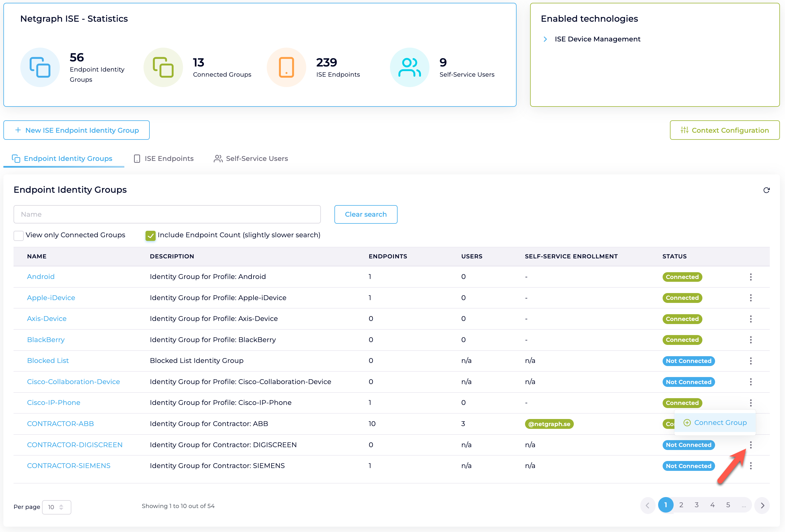This screenshot has height=532, width=785.
Task: Open the Per page dropdown
Action: pos(56,507)
